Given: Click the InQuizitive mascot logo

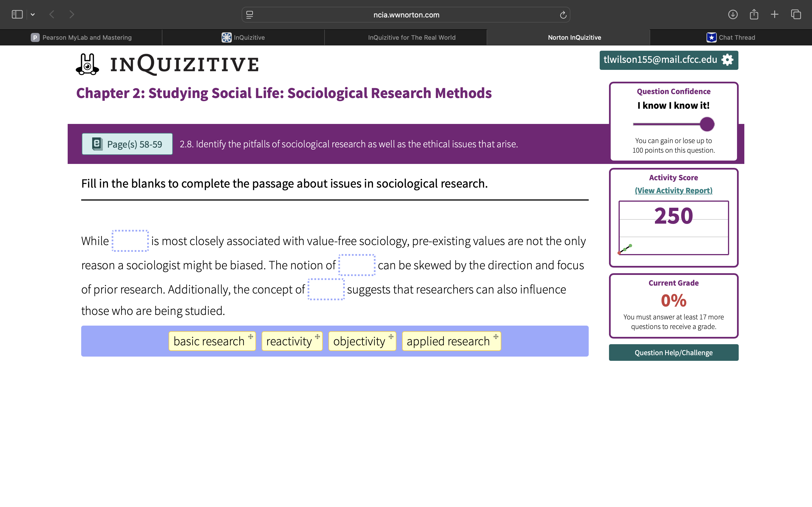Looking at the screenshot, I should click(x=88, y=64).
